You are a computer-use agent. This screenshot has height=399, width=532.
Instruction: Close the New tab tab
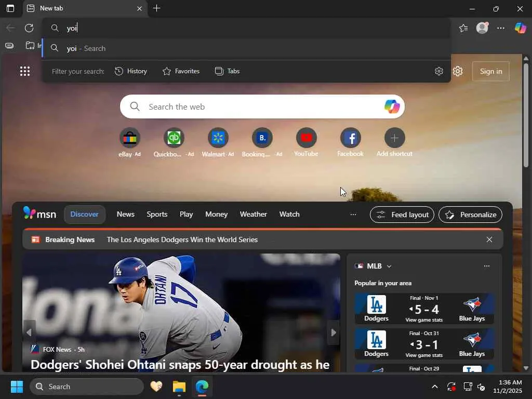(139, 8)
